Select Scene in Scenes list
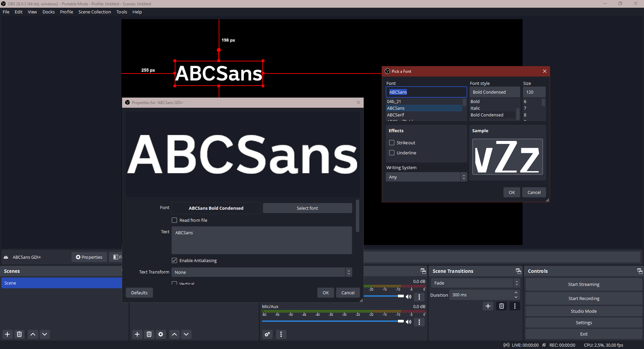This screenshot has height=349, width=644. [62, 283]
